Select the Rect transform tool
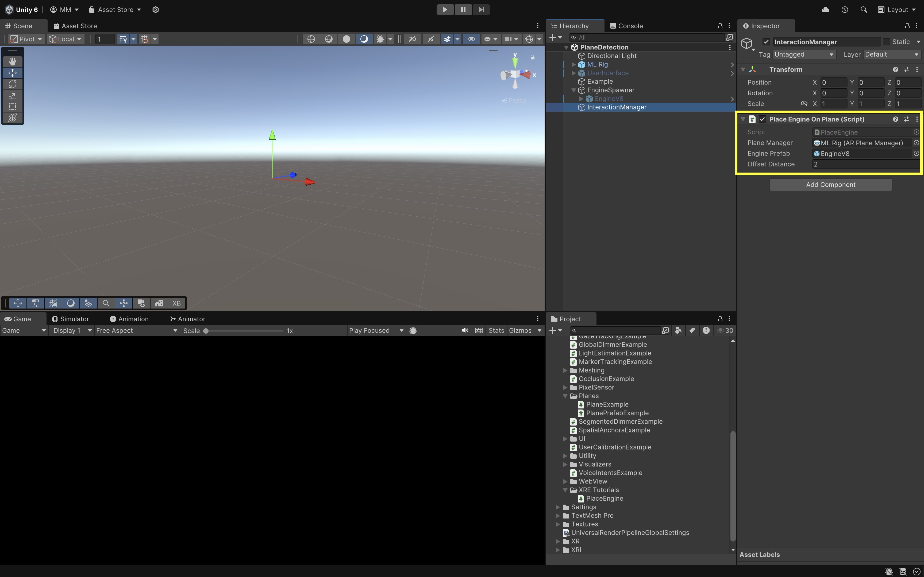 [x=12, y=107]
